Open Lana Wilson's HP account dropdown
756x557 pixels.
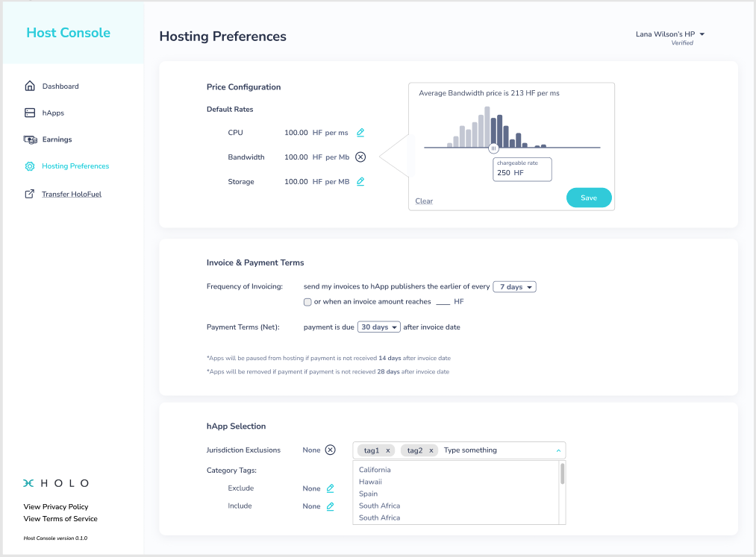(670, 34)
